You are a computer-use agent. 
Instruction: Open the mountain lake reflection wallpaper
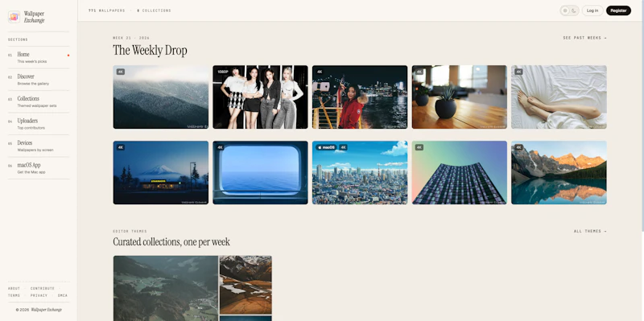pyautogui.click(x=559, y=172)
